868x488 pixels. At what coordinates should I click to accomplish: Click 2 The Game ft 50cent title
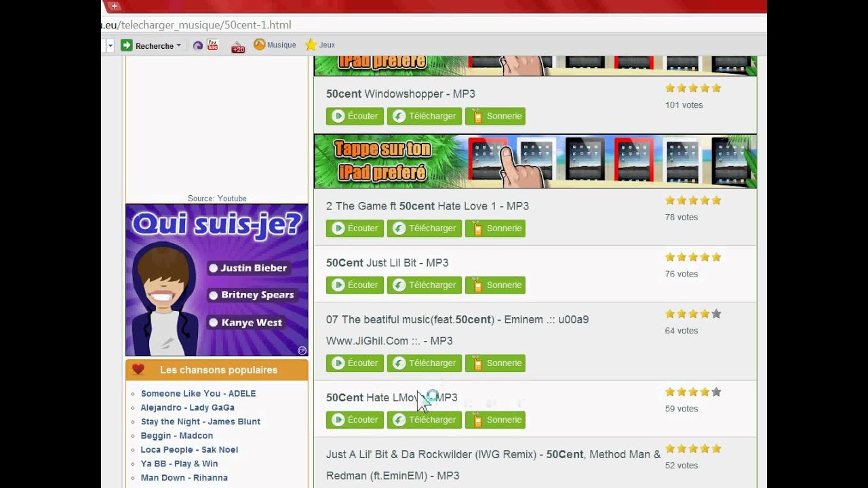pos(427,206)
